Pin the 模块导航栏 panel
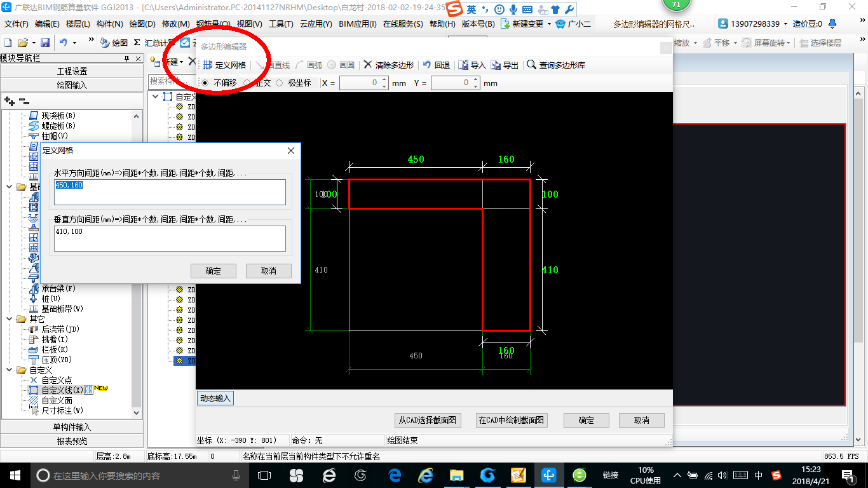The image size is (868, 488). (126, 58)
